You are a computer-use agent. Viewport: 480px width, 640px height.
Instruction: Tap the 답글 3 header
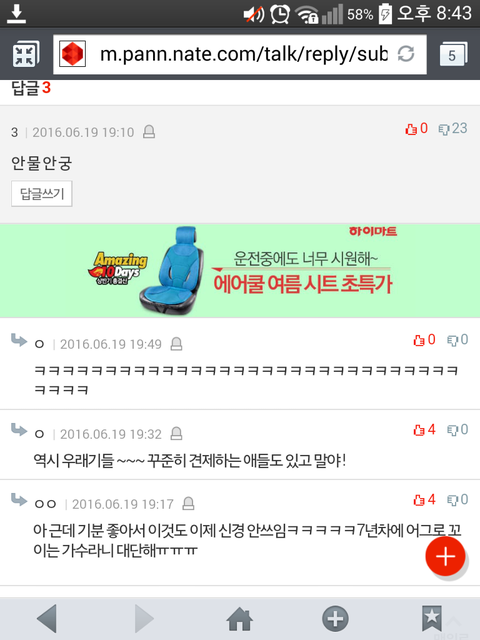31,88
